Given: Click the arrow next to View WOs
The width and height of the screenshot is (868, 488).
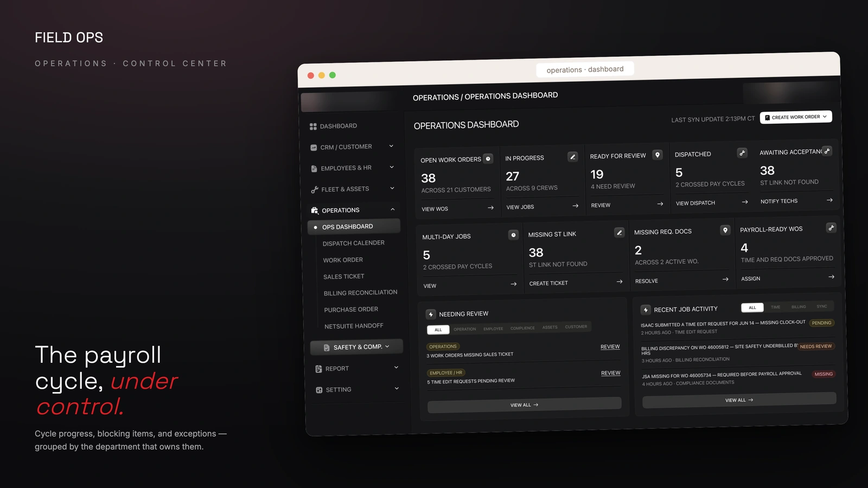Looking at the screenshot, I should (x=490, y=208).
